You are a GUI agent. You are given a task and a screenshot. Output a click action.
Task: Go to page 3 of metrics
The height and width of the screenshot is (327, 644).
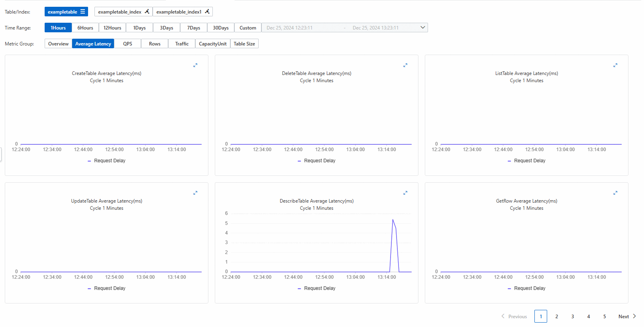573,317
